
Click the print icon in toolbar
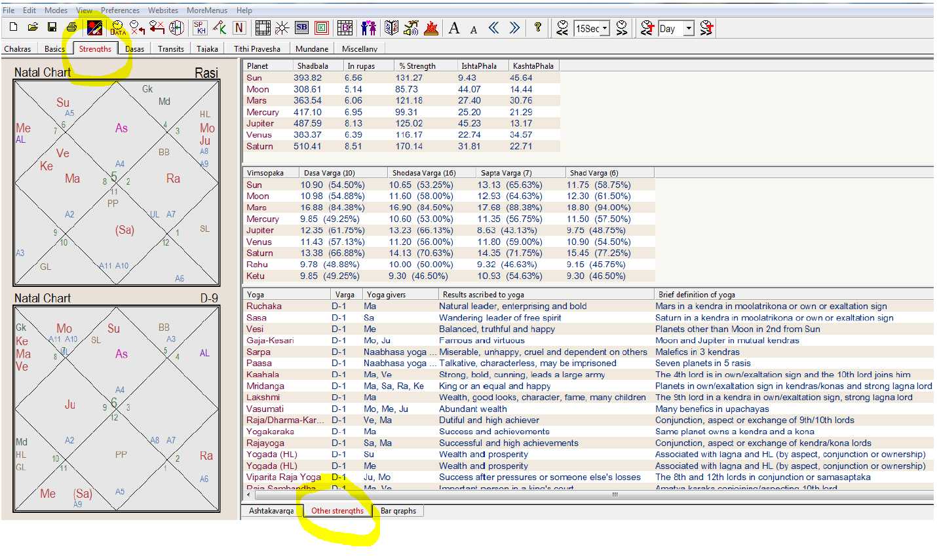tap(71, 28)
